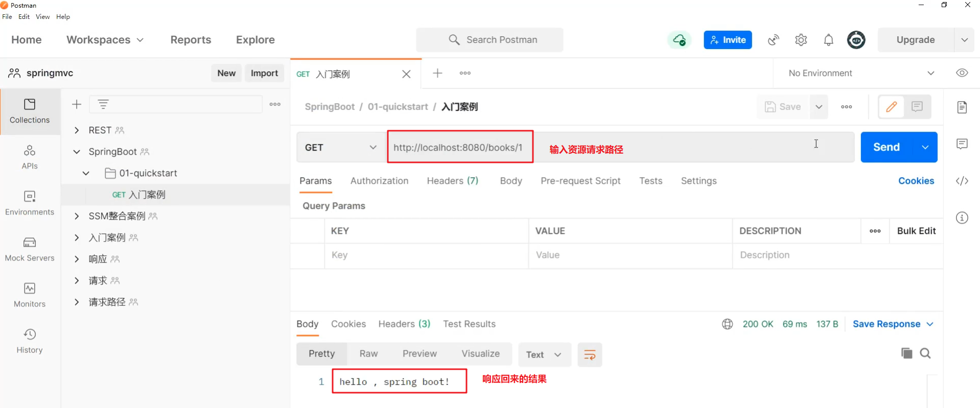Open the response format Text dropdown
This screenshot has width=980, height=408.
tap(544, 354)
